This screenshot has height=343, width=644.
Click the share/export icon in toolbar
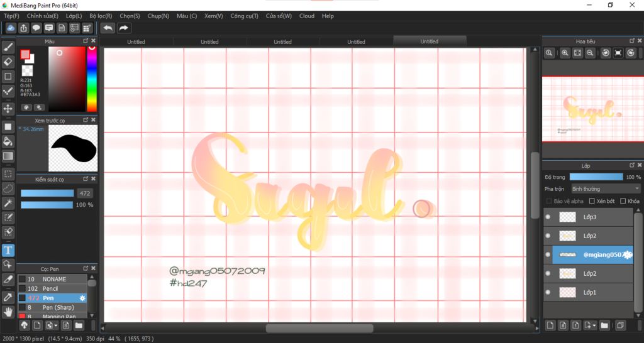(x=23, y=28)
